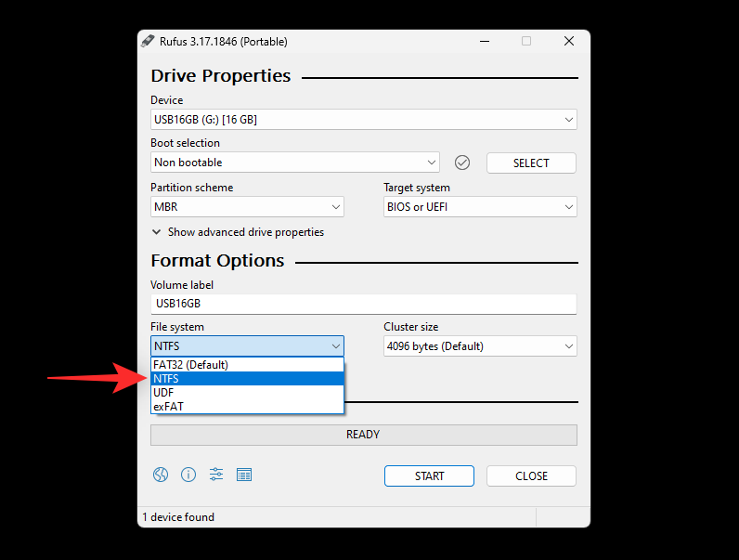Screen dimensions: 739x560
Task: Show the log window icon
Action: click(244, 475)
